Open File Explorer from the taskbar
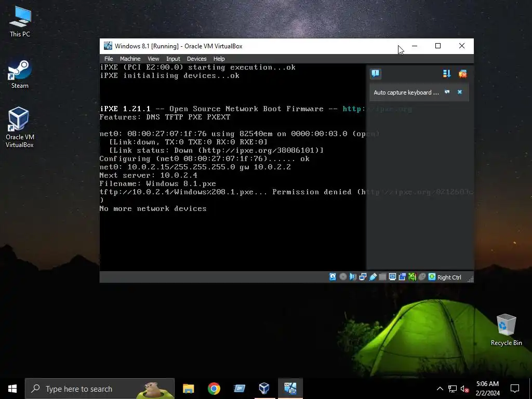Viewport: 532px width, 399px height. tap(188, 389)
